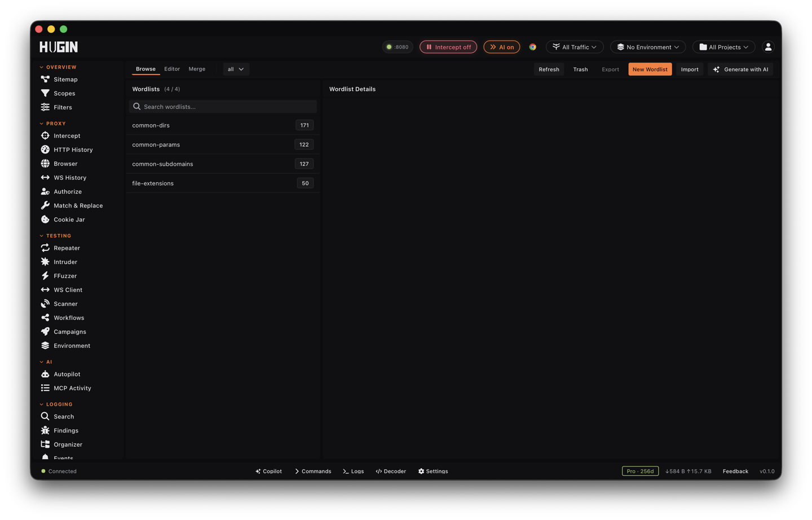The image size is (812, 520).
Task: Click the Refresh button
Action: [x=549, y=69]
